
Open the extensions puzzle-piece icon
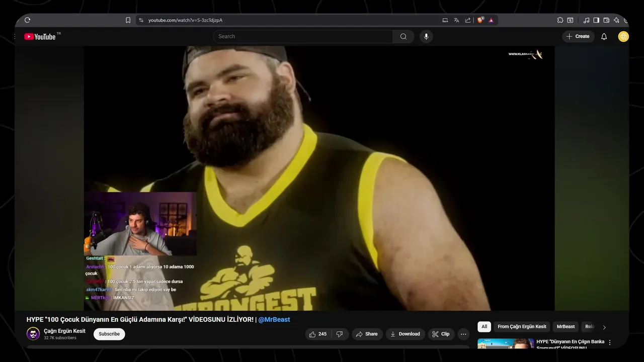point(560,20)
